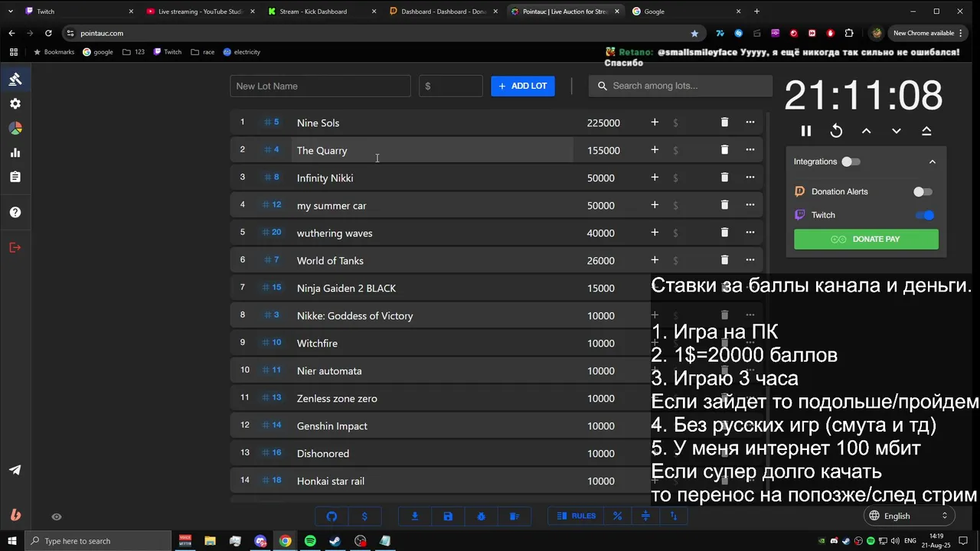Add amount to Nine Sols with plus
The width and height of the screenshot is (980, 551).
click(x=655, y=122)
